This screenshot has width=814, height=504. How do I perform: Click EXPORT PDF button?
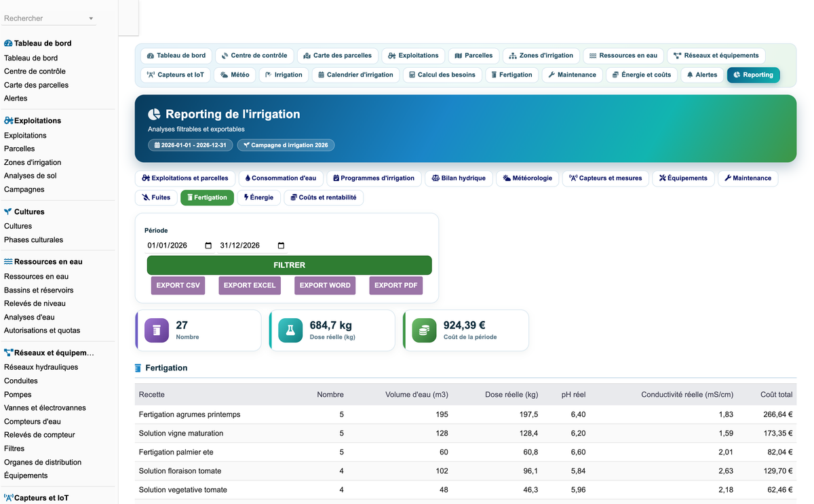coord(396,286)
